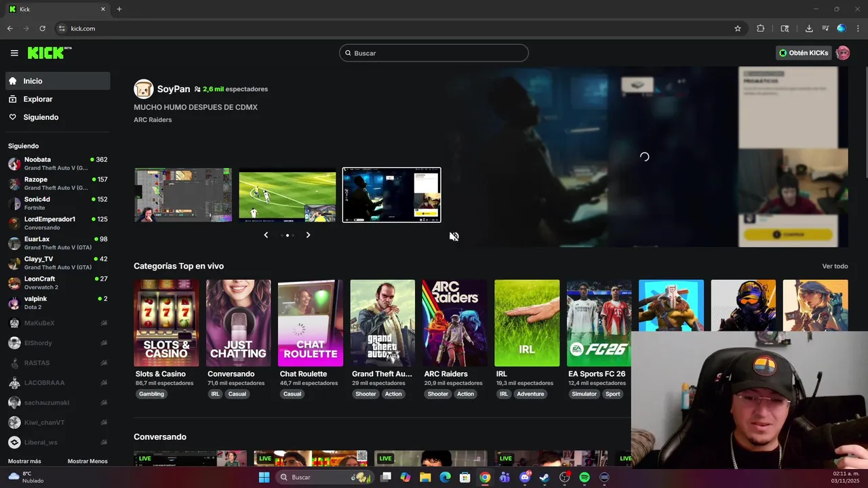Click Adventure tag under IRL

point(530,394)
